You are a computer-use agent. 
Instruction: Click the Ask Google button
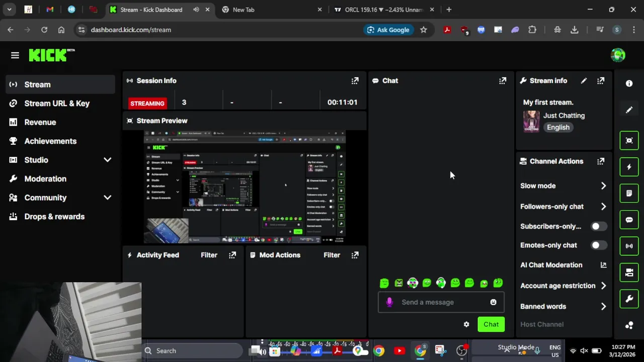[x=388, y=30]
